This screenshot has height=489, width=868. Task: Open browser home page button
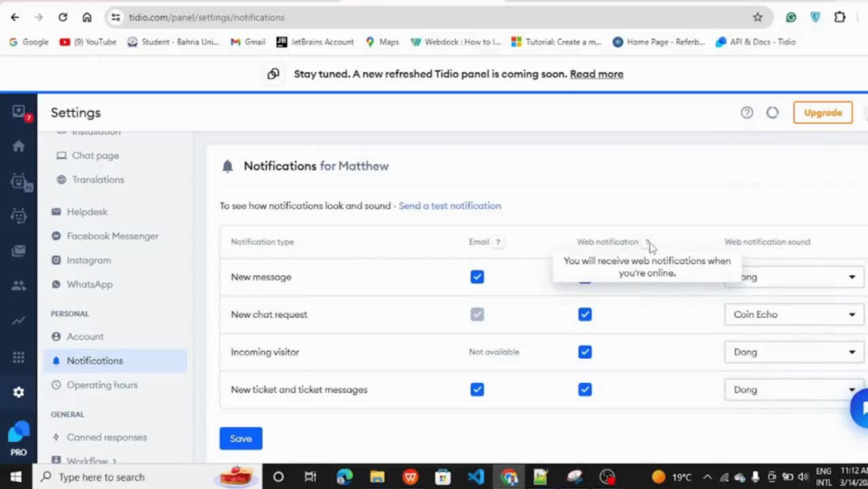pyautogui.click(x=87, y=17)
